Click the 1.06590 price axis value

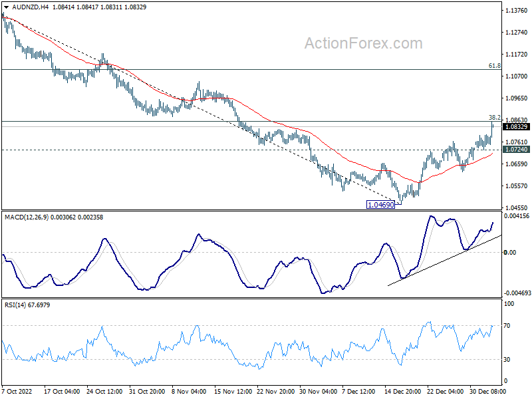coord(517,164)
